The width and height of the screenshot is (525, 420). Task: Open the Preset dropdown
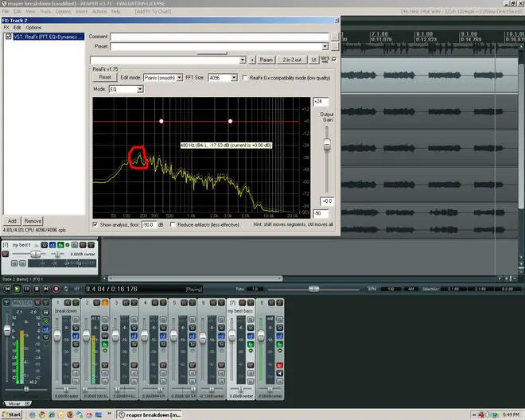[325, 46]
